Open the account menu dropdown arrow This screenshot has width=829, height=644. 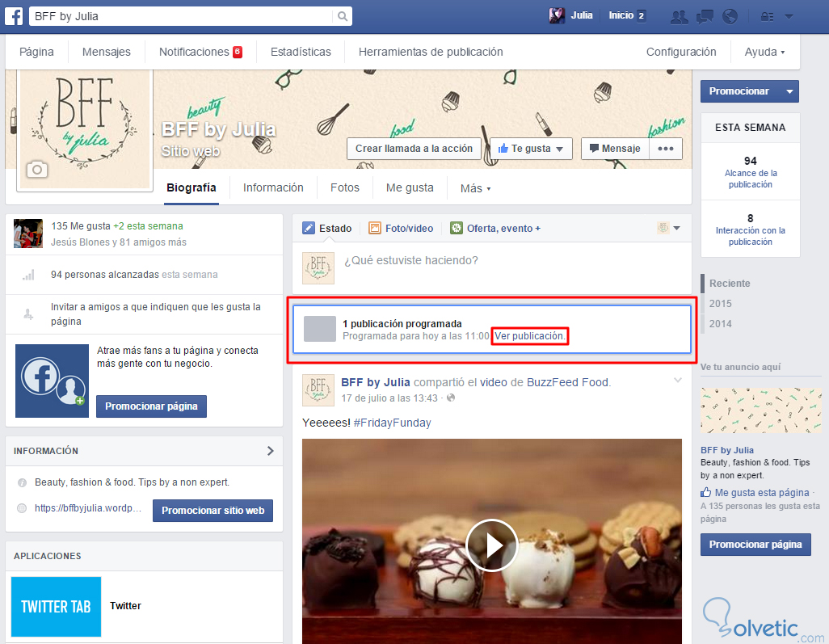pos(789,17)
